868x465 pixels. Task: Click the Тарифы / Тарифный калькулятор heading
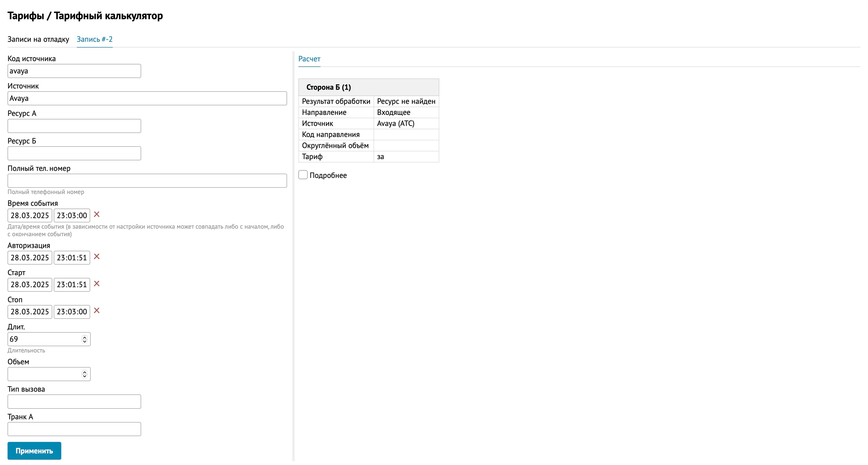85,15
